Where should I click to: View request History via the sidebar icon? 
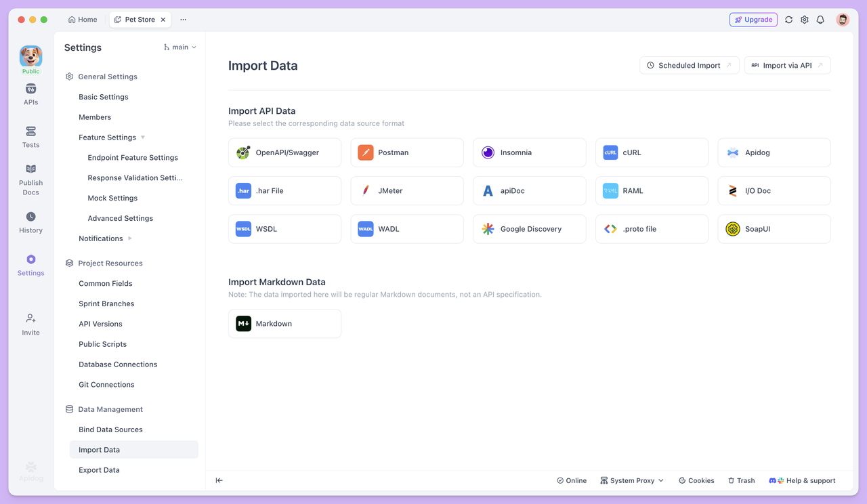point(30,222)
